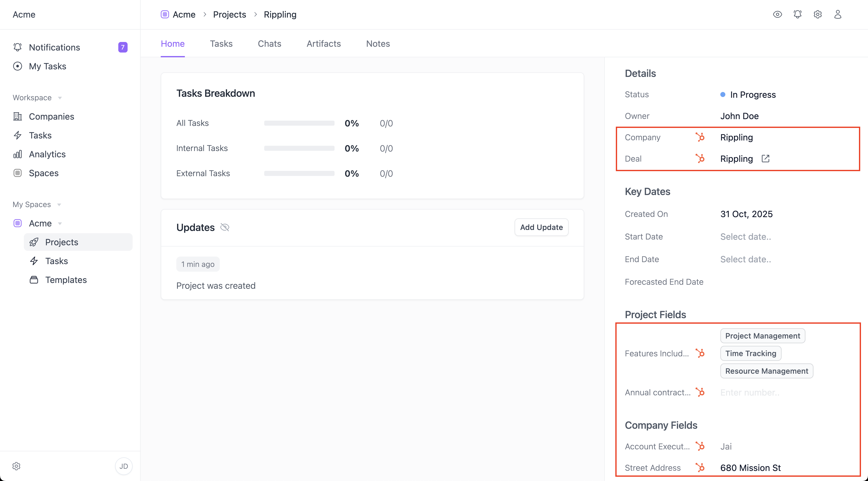Viewport: 868px width, 481px height.
Task: Click Projects in the breadcrumb
Action: [230, 15]
